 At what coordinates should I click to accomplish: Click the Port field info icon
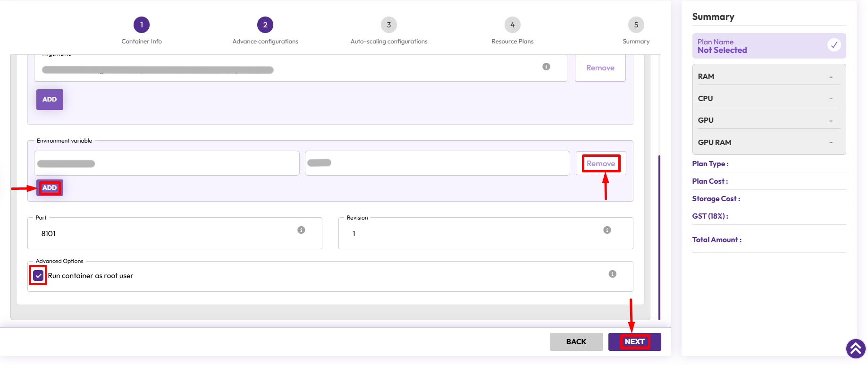pos(301,230)
